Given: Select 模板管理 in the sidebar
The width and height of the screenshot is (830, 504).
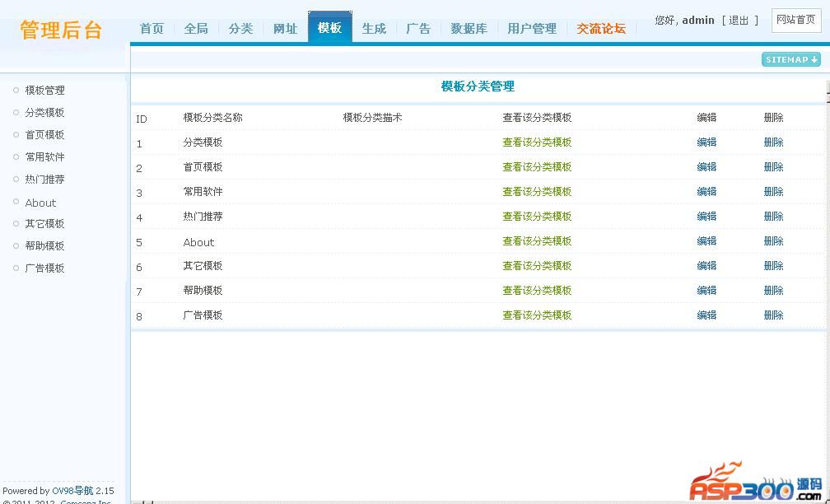Looking at the screenshot, I should [44, 91].
